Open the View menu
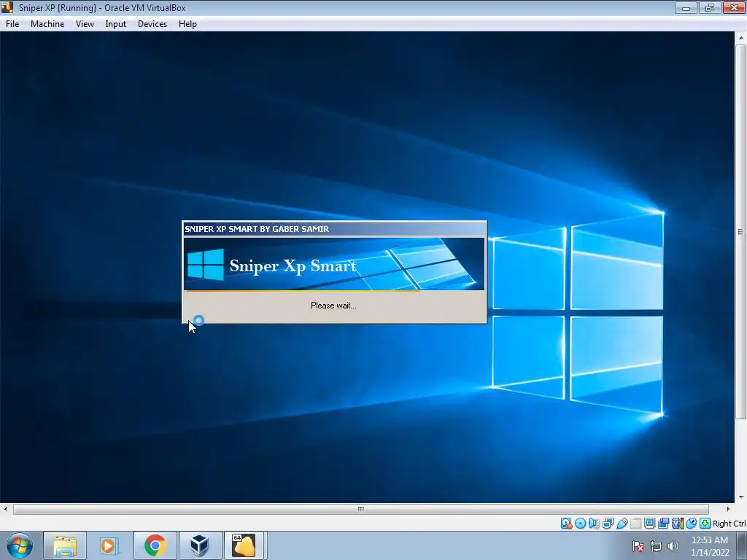 pos(85,24)
